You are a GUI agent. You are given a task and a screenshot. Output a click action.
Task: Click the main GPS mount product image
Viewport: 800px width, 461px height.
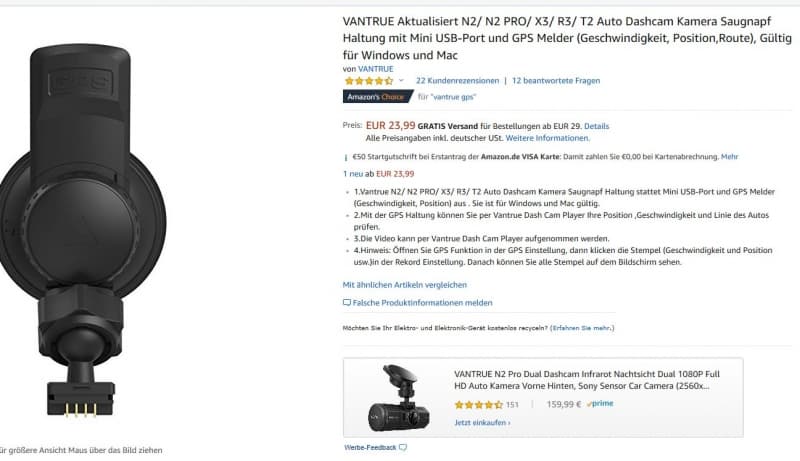(83, 230)
